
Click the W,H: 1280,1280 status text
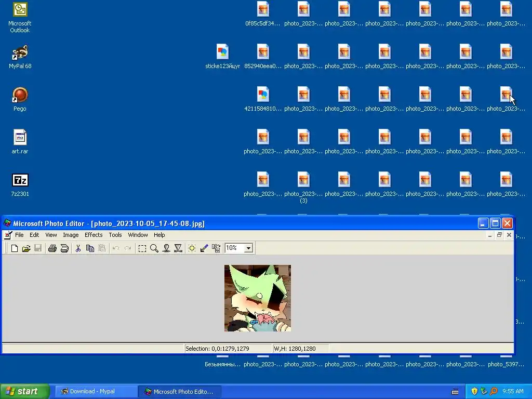[x=295, y=349]
